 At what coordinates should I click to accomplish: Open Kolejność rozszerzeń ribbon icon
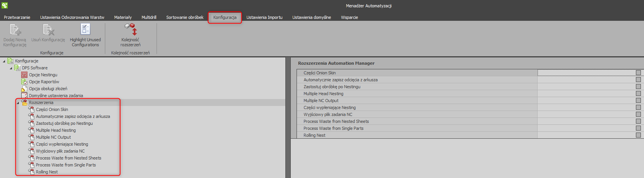[x=130, y=29]
